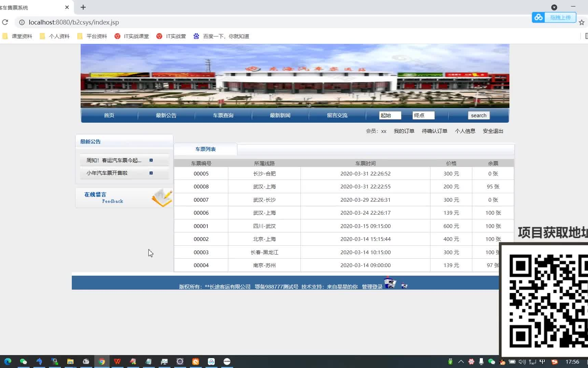
Task: Open the IT实战营 bookmark
Action: tap(171, 36)
